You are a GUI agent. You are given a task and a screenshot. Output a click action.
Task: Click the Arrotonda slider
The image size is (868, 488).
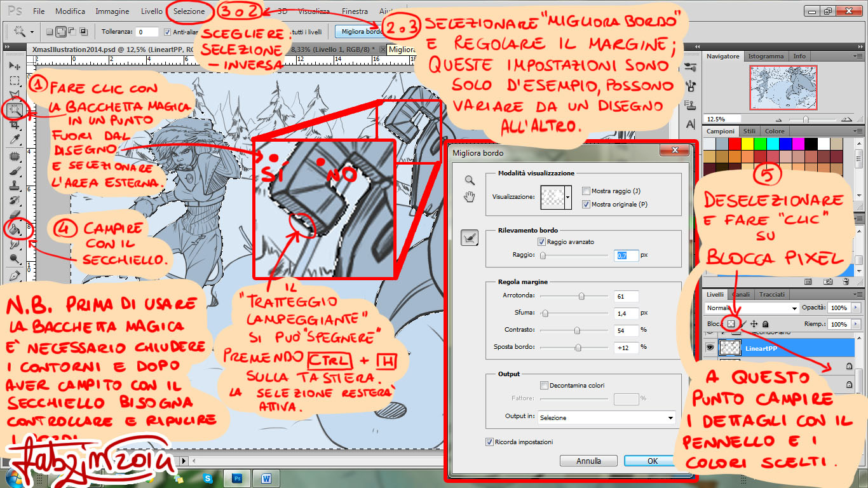click(574, 296)
